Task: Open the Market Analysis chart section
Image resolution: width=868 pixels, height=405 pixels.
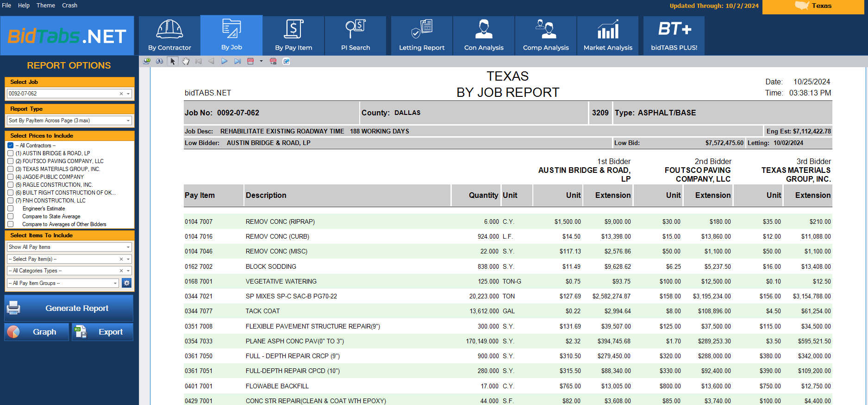Action: (x=608, y=36)
